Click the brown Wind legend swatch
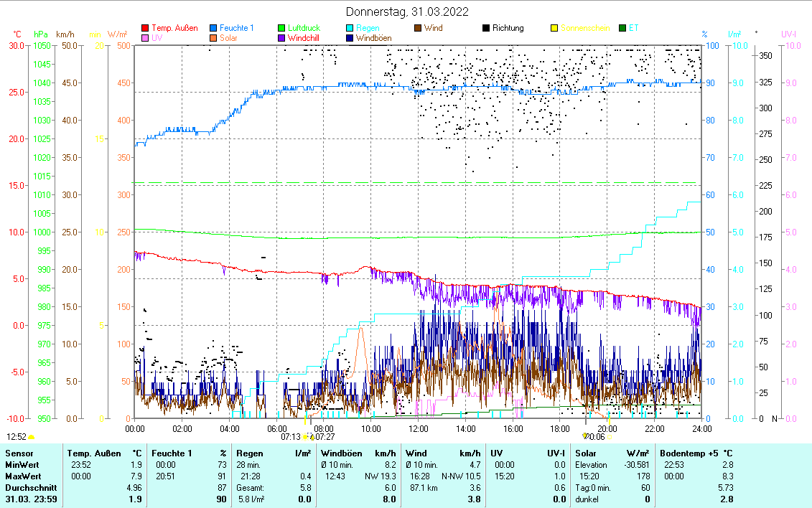Image resolution: width=812 pixels, height=508 pixels. point(418,28)
